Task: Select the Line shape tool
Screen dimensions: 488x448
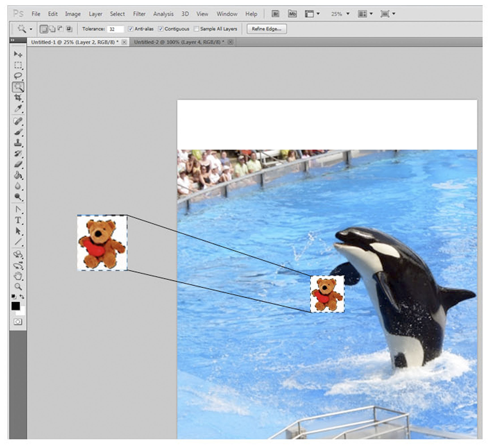Action: click(x=18, y=242)
